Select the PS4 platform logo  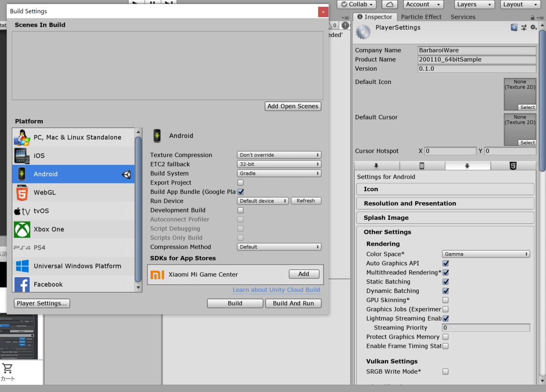click(x=22, y=248)
